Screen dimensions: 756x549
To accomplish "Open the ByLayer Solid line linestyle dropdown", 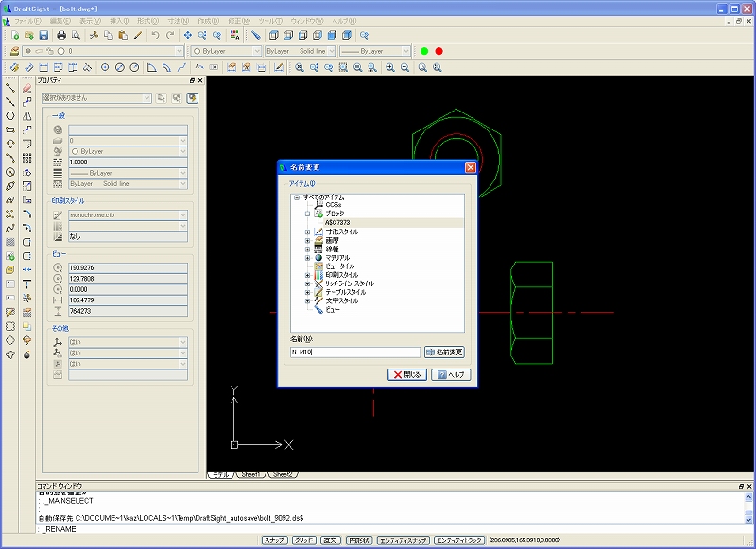I will (300, 51).
